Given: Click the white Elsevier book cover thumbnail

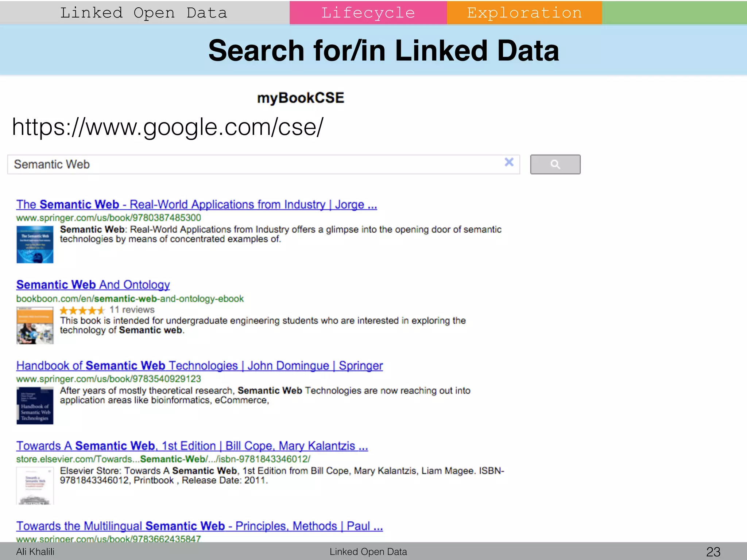Looking at the screenshot, I should (x=35, y=486).
